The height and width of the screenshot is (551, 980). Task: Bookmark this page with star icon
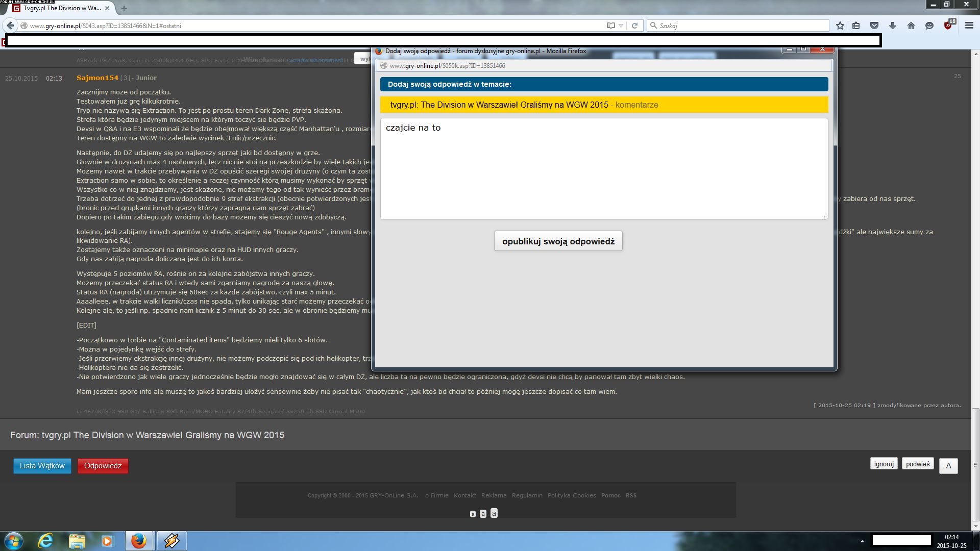pos(840,26)
